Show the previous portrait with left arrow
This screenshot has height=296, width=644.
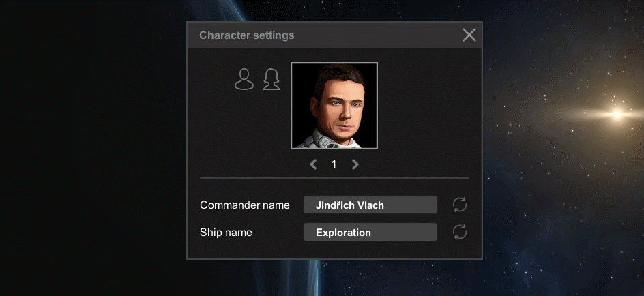[313, 164]
